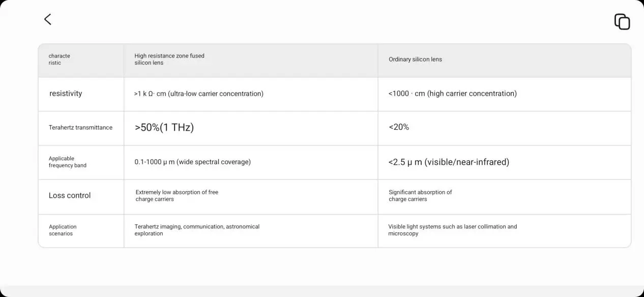Click the '>1 k Ω· cm' resistivity cell
This screenshot has width=644, height=297.
(198, 94)
